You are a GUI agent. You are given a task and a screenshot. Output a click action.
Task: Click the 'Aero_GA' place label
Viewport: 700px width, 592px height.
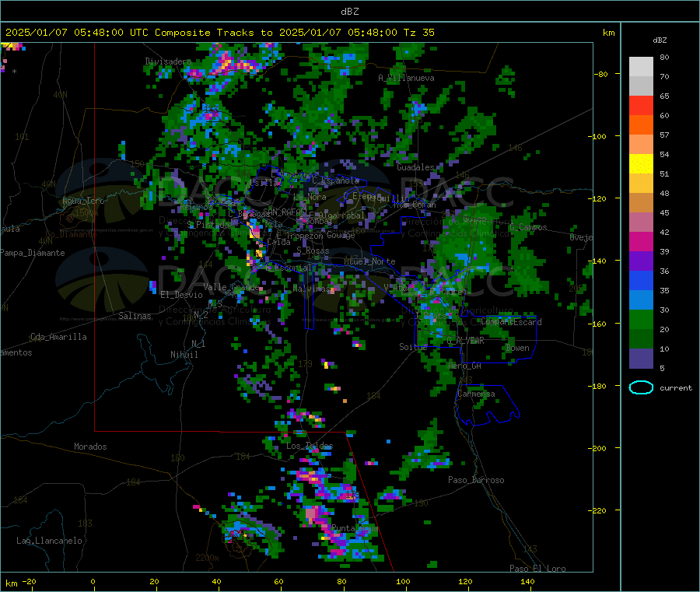coord(465,366)
